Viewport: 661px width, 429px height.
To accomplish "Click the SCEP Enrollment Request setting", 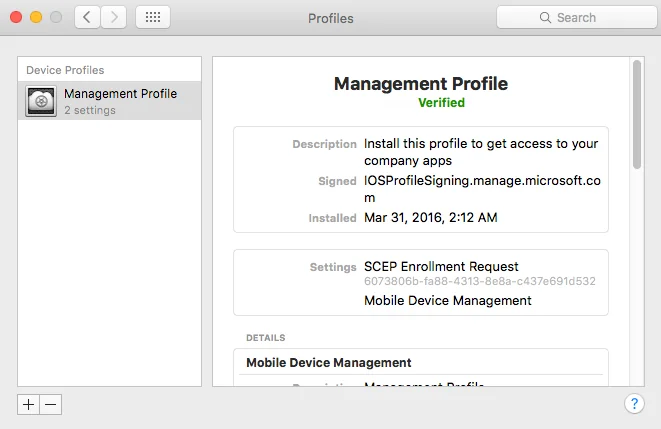I will coord(441,266).
